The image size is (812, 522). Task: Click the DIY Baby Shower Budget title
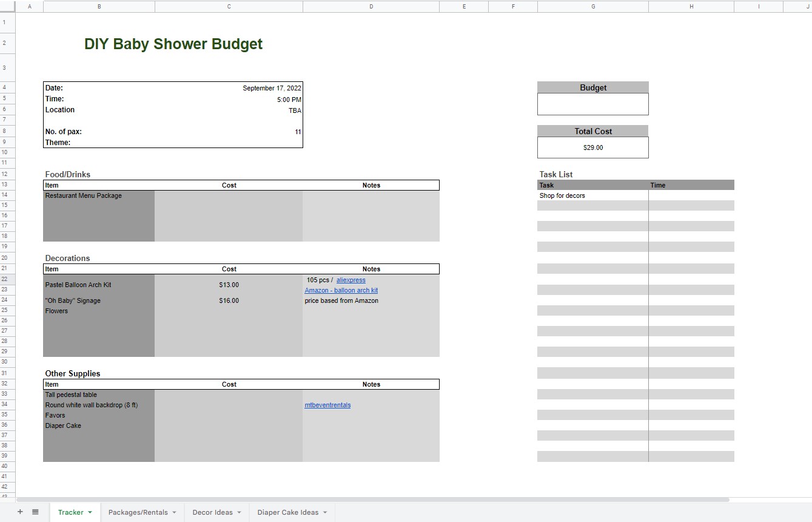(x=173, y=44)
